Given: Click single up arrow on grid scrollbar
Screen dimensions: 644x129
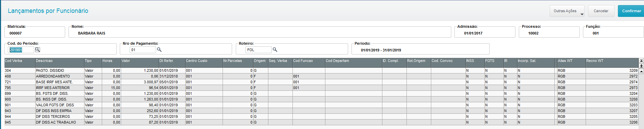Looking at the screenshot, I should pyautogui.click(x=641, y=71).
